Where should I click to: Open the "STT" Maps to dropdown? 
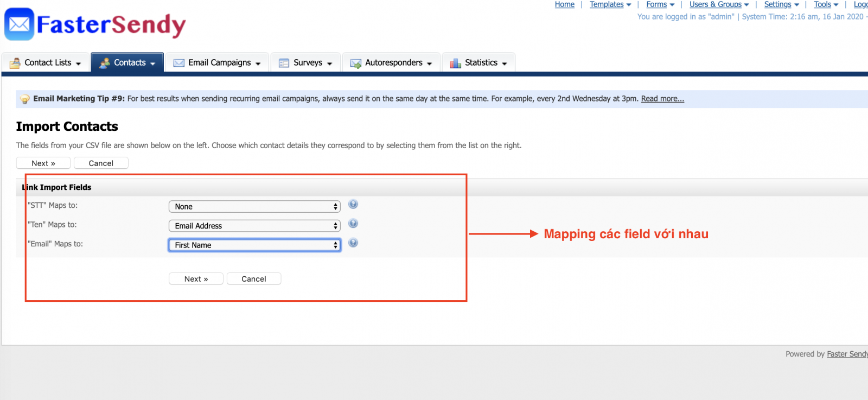[x=254, y=207]
